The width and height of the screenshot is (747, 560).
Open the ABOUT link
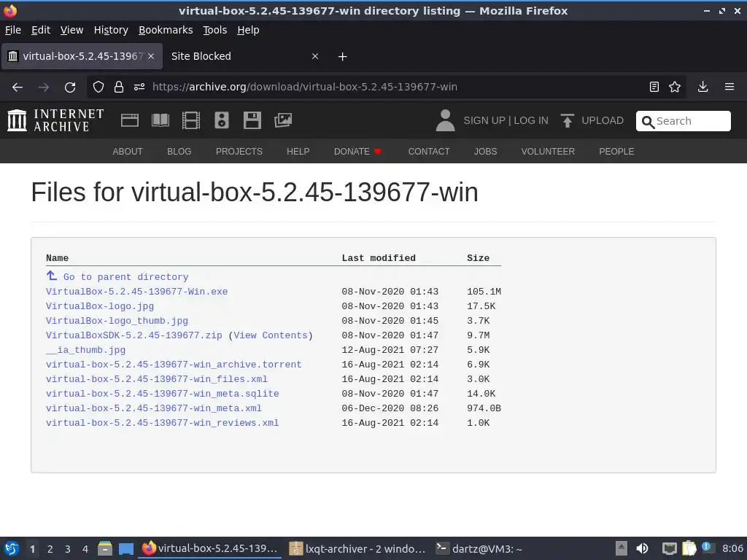coord(128,152)
